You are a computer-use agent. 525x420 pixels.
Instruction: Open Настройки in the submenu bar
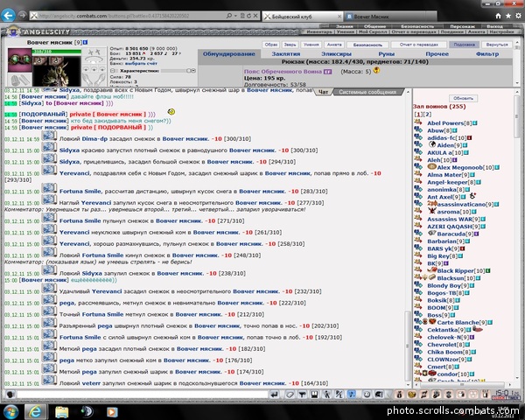pos(501,31)
